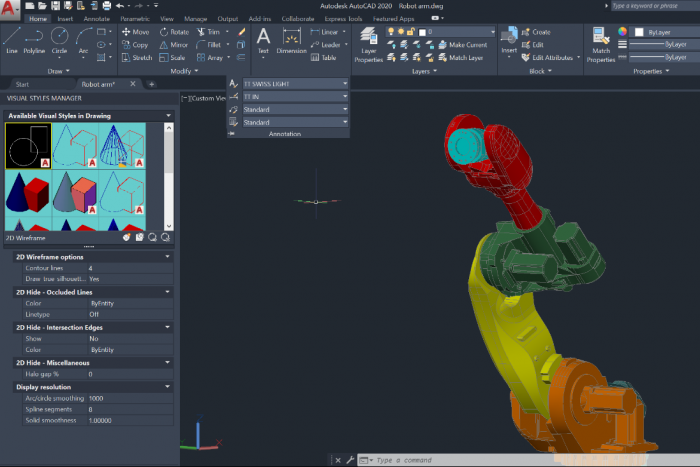Click the Make Current layer button
This screenshot has width=700, height=467.
click(x=467, y=45)
